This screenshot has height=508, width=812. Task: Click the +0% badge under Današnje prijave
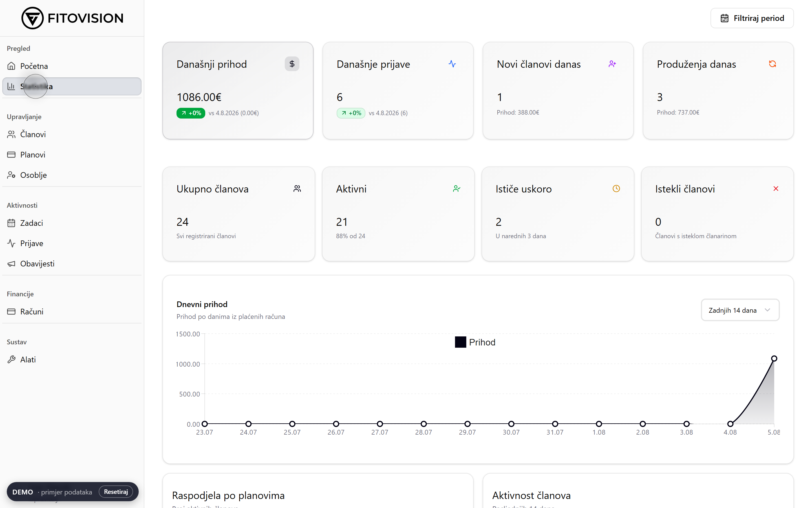[x=351, y=113]
